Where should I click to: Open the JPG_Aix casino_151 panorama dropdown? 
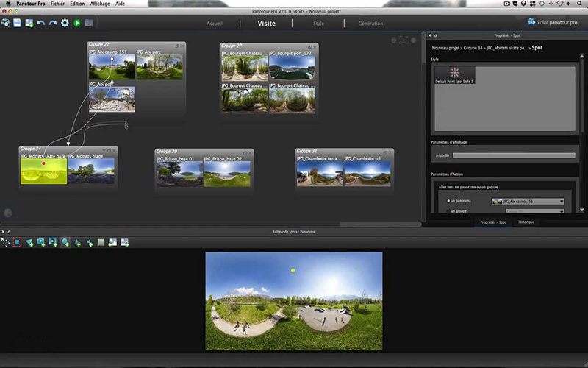pyautogui.click(x=528, y=202)
